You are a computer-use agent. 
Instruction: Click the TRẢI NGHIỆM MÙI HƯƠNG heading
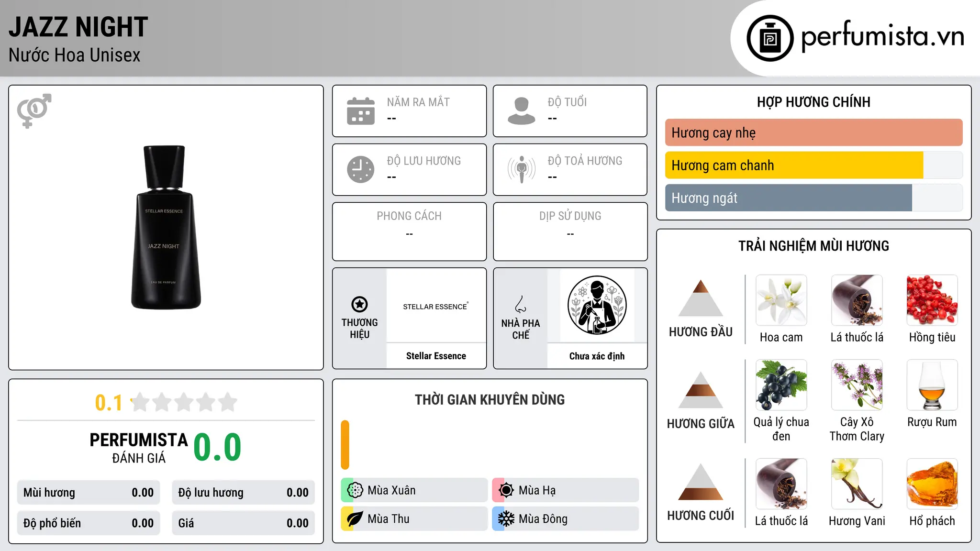(813, 246)
